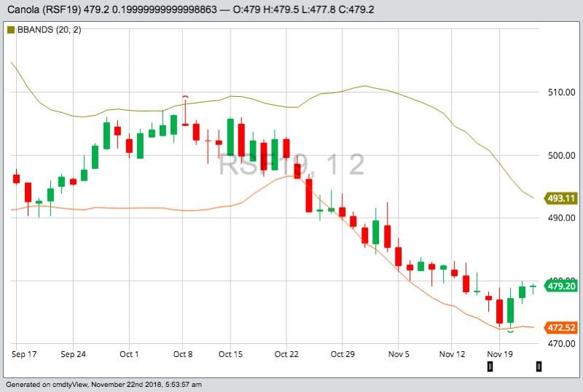Click the Nov 19 date axis label
The height and width of the screenshot is (392, 583).
pyautogui.click(x=500, y=354)
